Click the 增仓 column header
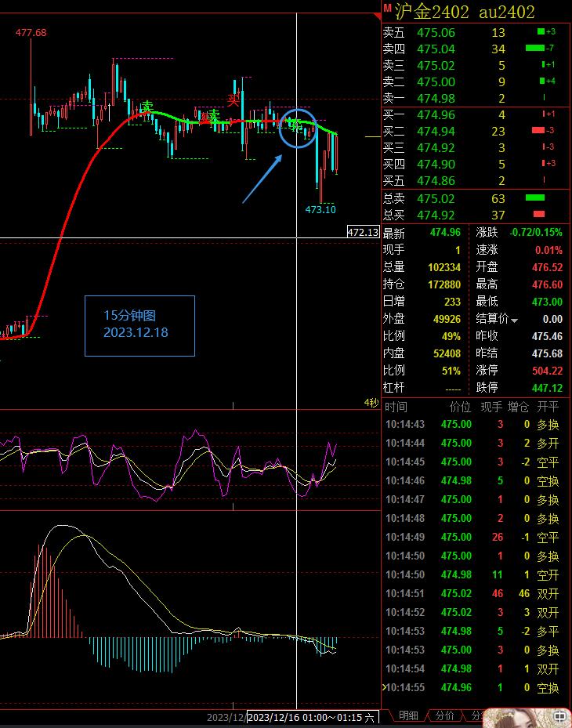572x728 pixels. pos(518,407)
